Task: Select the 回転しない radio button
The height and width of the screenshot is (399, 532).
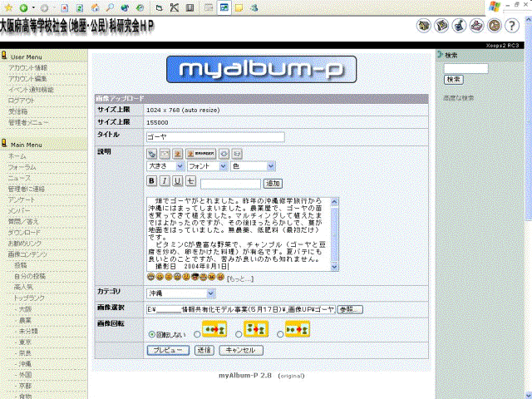Action: click(152, 334)
